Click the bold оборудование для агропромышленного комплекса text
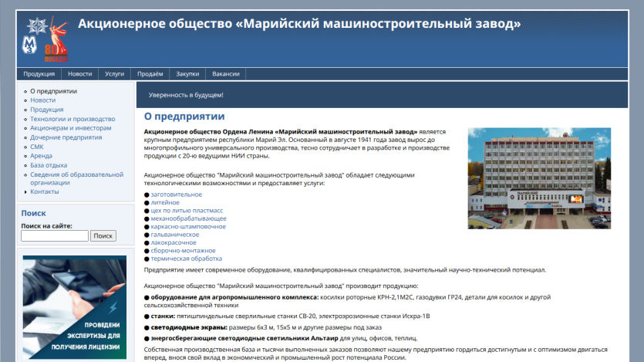 234,297
